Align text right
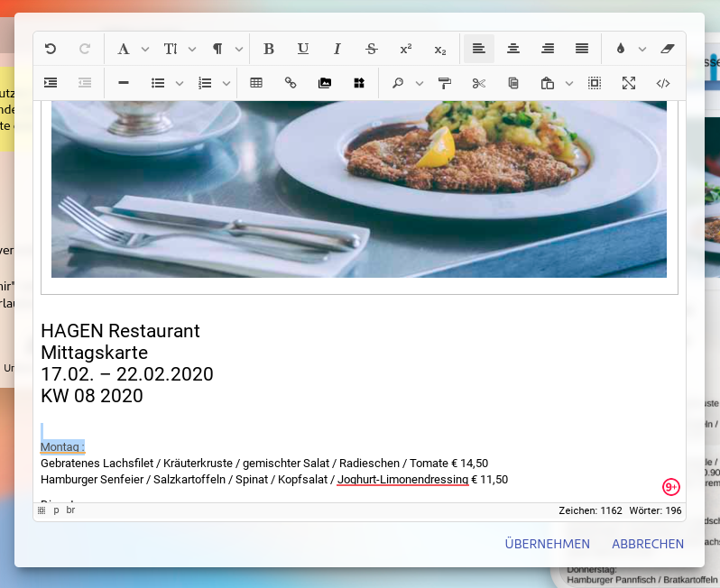 click(548, 49)
